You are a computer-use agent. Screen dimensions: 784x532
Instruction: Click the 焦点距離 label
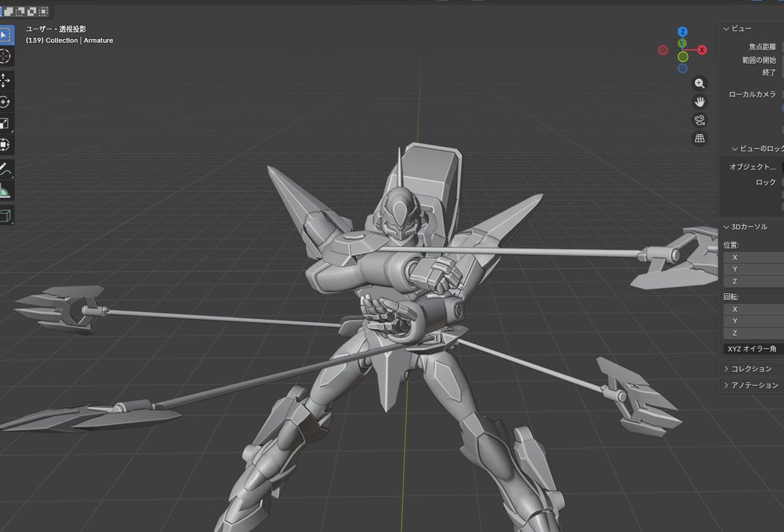pyautogui.click(x=762, y=47)
